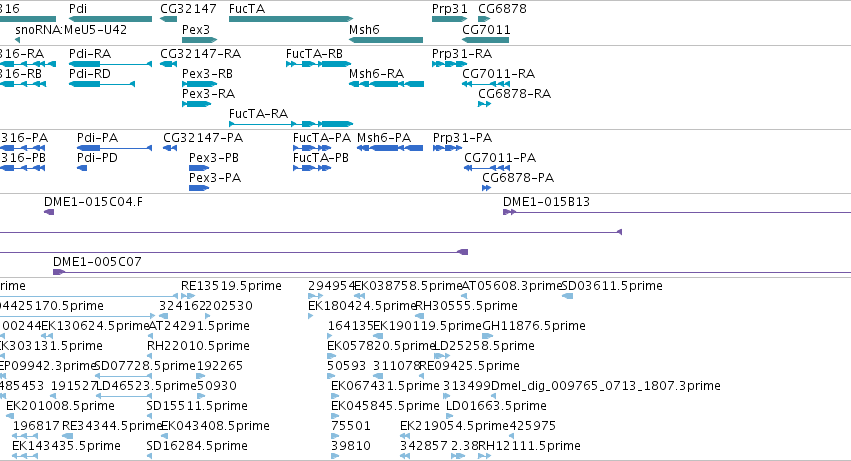Screen dimensions: 851x461
Task: Open the FucTA-PB protein glyph
Action: 312,168
